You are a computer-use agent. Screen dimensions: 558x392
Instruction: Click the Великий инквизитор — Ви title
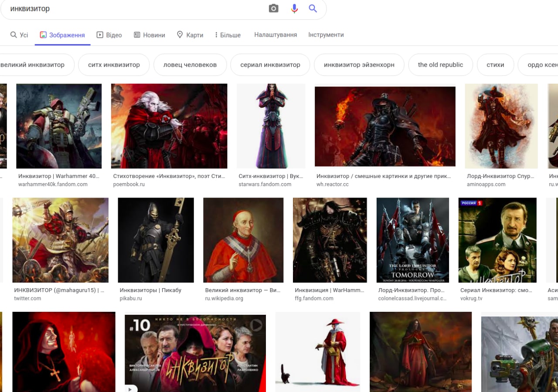click(243, 290)
